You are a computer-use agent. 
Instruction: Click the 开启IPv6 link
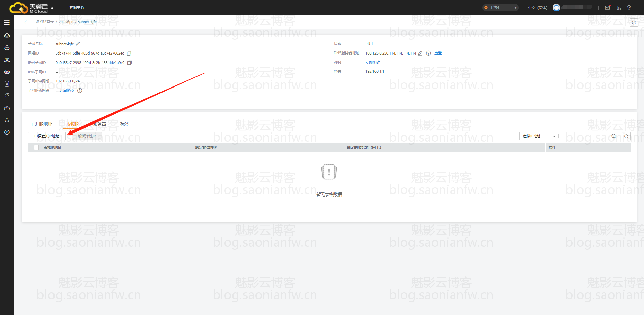(67, 91)
